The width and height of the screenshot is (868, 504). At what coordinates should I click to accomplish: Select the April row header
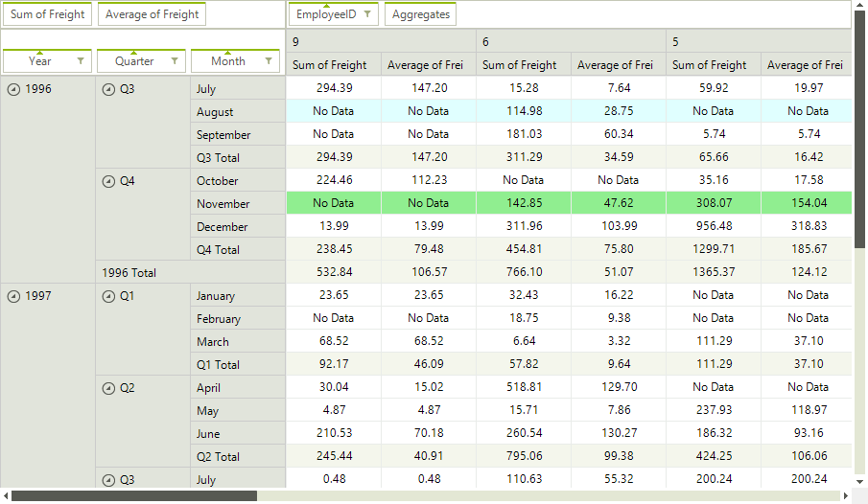tap(238, 388)
